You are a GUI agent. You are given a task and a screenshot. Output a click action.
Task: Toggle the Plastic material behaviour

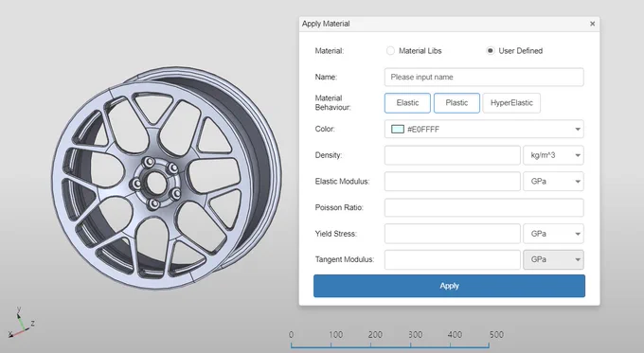(x=456, y=103)
